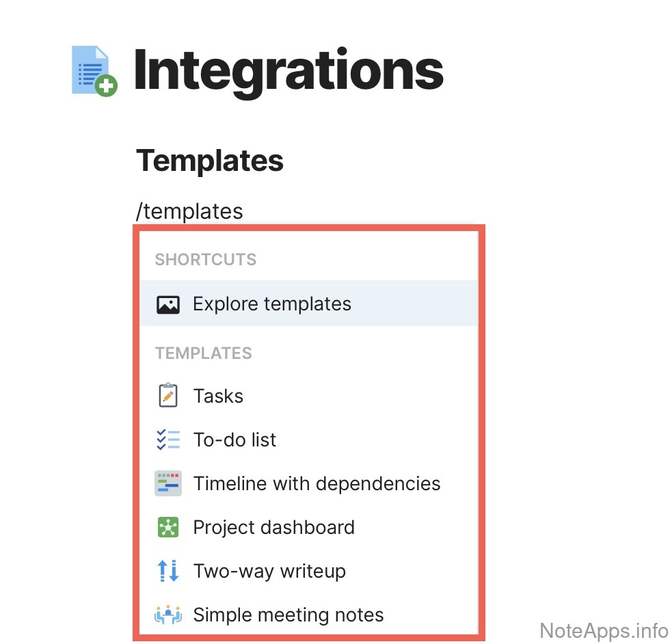Click into the /templates command text
This screenshot has height=644, width=670.
point(189,211)
